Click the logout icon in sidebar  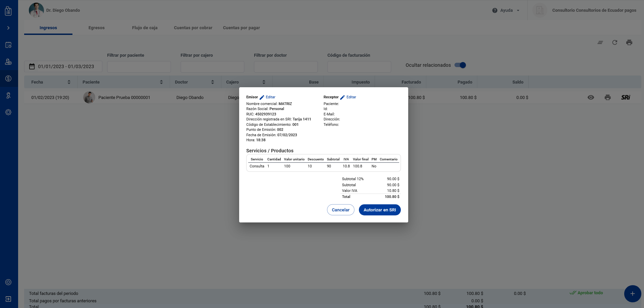[8, 299]
